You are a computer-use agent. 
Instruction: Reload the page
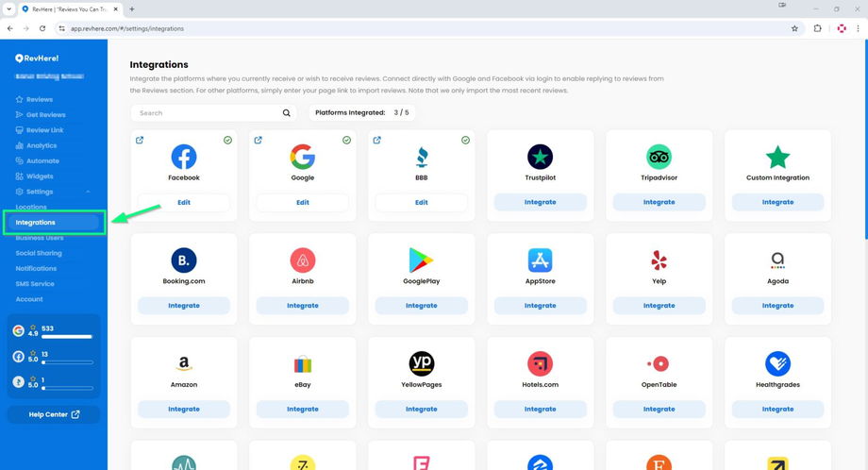[42, 29]
